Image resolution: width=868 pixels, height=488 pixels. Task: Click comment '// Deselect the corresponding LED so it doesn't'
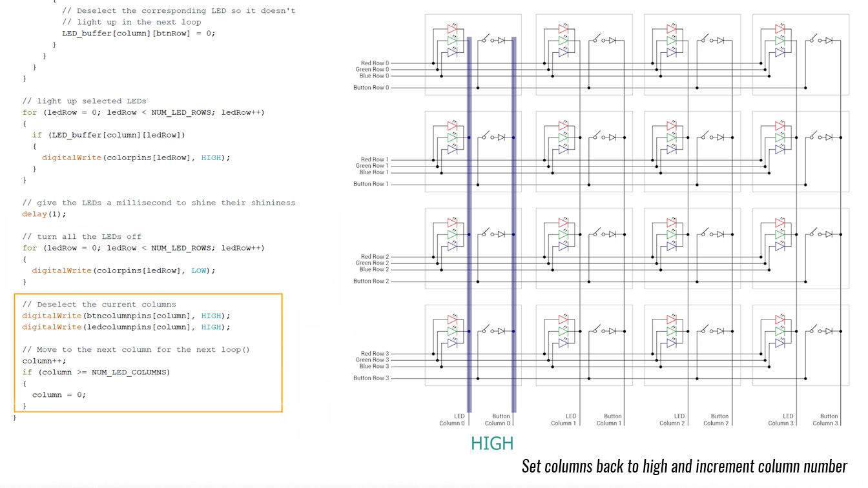pyautogui.click(x=179, y=10)
